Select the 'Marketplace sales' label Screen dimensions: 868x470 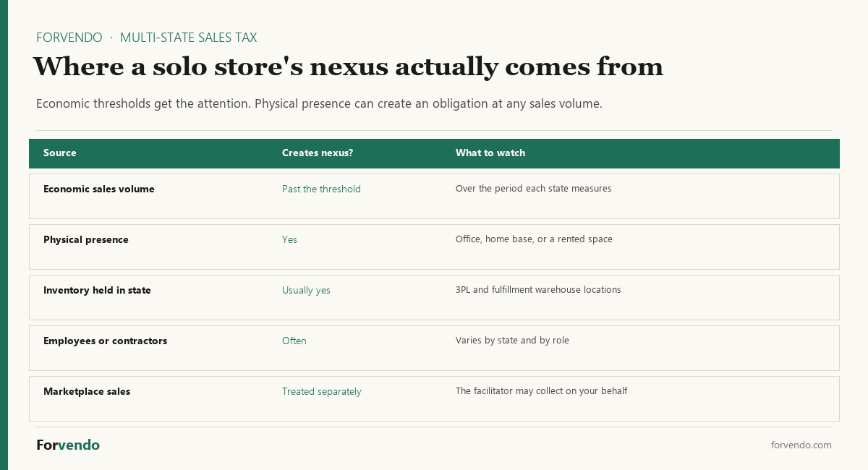click(87, 391)
